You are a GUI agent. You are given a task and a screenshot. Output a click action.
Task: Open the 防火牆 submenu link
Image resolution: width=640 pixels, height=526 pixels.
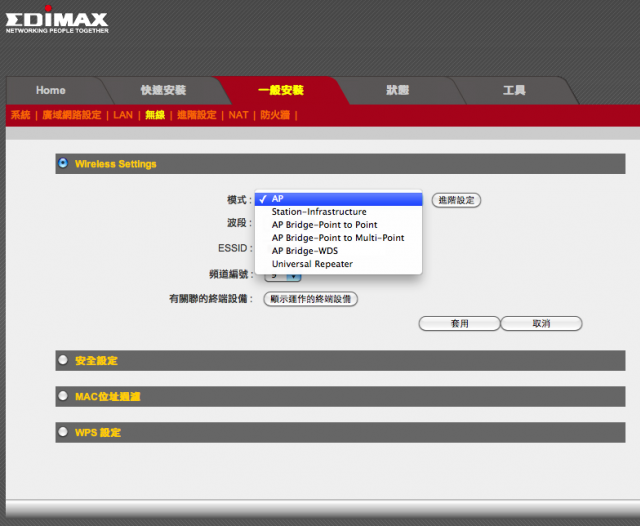coord(275,115)
